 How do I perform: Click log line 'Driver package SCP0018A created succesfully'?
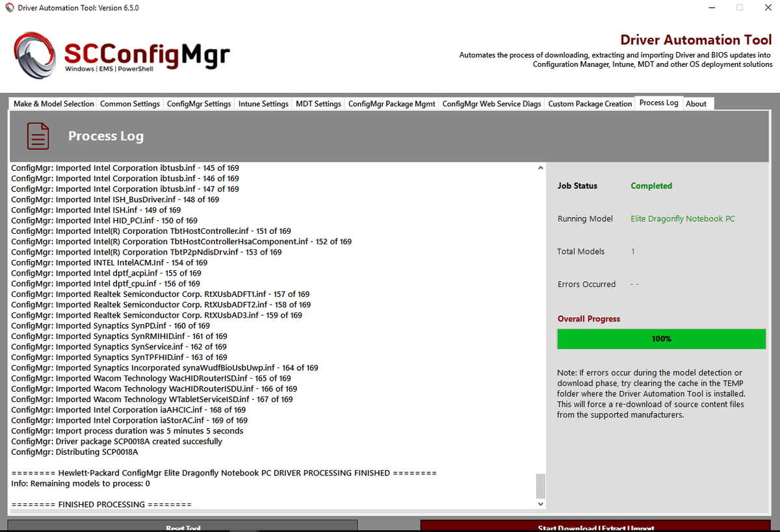117,441
